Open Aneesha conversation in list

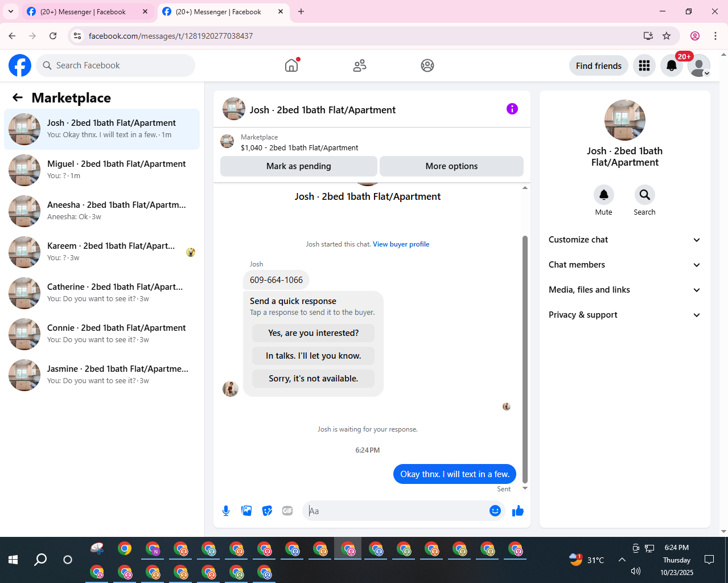click(x=102, y=211)
